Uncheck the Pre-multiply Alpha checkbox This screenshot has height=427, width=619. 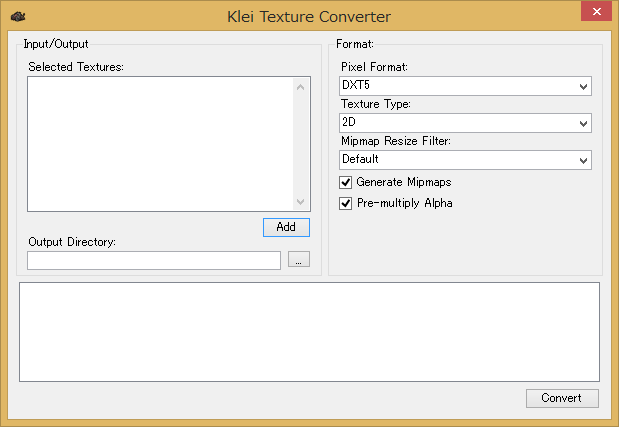click(345, 203)
